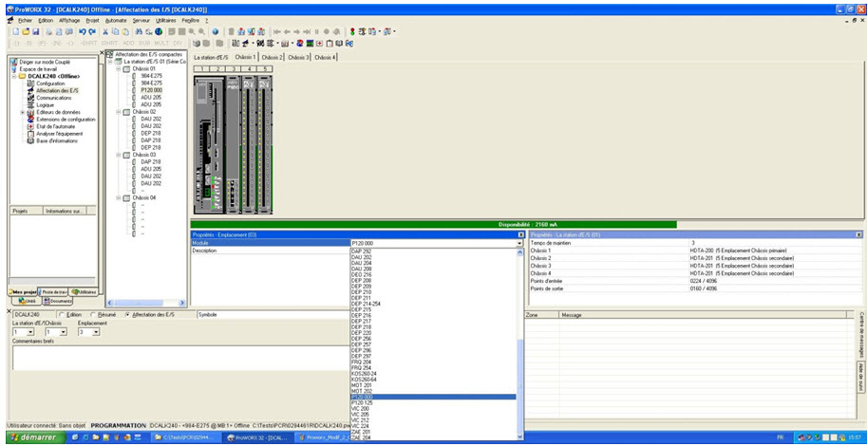Collapse the DCALK240 Offline project node
The height and width of the screenshot is (446, 868).
[x=14, y=76]
